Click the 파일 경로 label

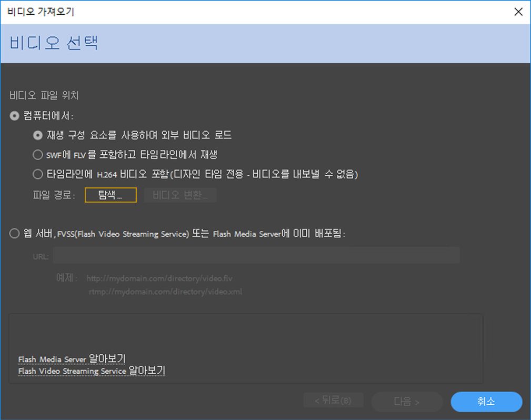point(54,195)
